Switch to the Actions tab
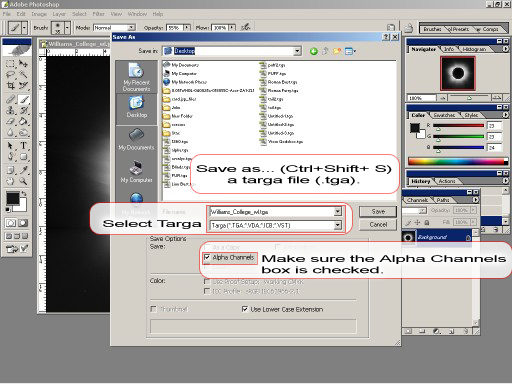The height and width of the screenshot is (384, 512). click(447, 181)
